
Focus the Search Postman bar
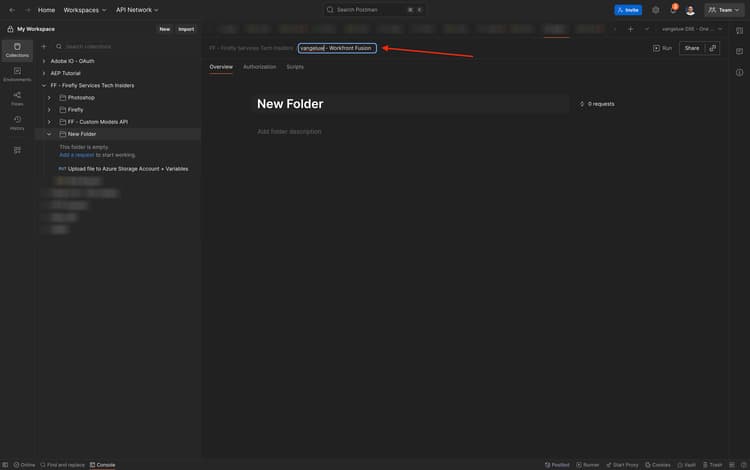(374, 10)
